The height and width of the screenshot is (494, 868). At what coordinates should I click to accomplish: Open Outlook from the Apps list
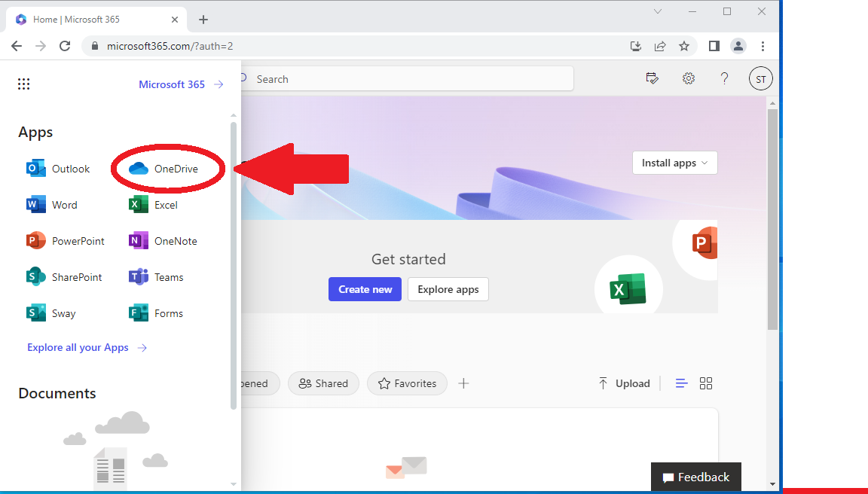[x=58, y=169]
